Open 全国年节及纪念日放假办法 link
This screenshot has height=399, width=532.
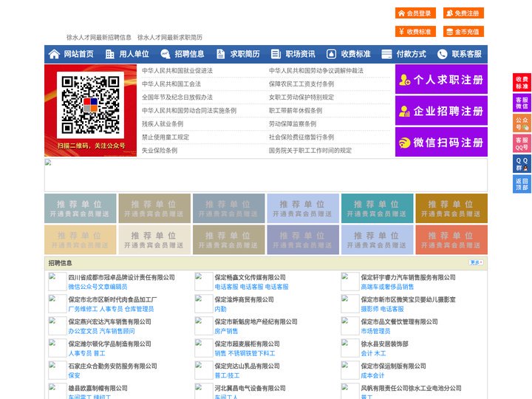[x=177, y=97]
